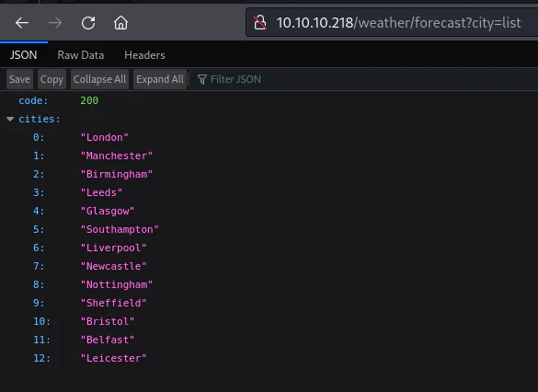The height and width of the screenshot is (392, 538).
Task: Select the "Liverpool" value
Action: click(113, 248)
